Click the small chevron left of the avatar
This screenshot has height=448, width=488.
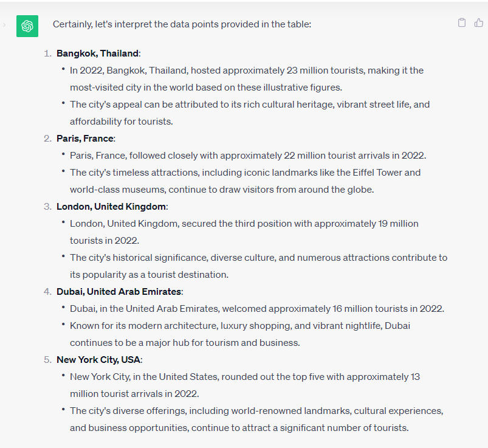5,26
